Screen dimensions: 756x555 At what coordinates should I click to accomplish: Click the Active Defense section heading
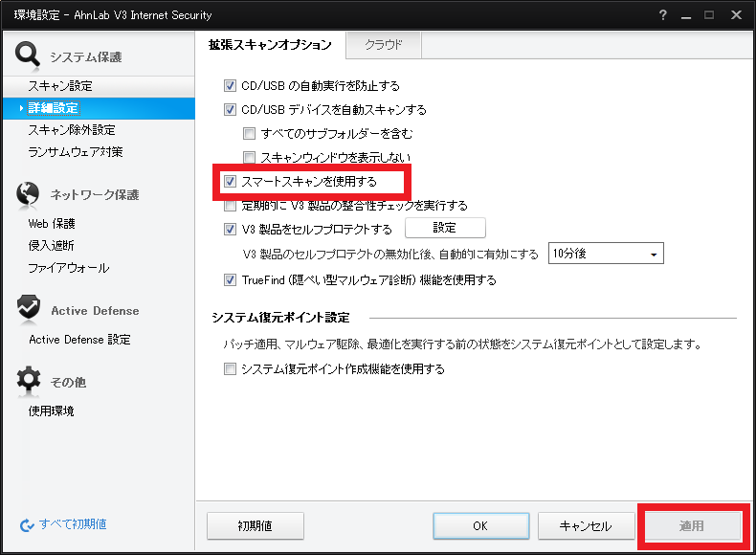(x=95, y=311)
